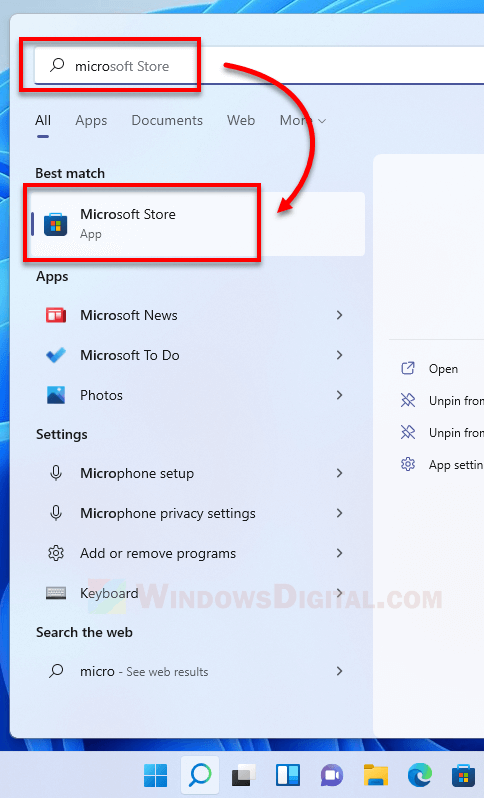This screenshot has height=798, width=484.
Task: Click into the search text field
Action: point(259,66)
